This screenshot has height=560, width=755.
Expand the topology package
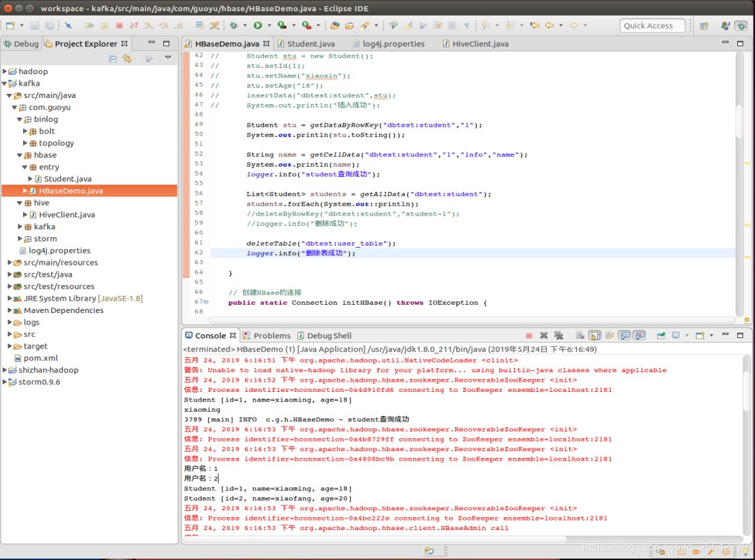pyautogui.click(x=25, y=143)
